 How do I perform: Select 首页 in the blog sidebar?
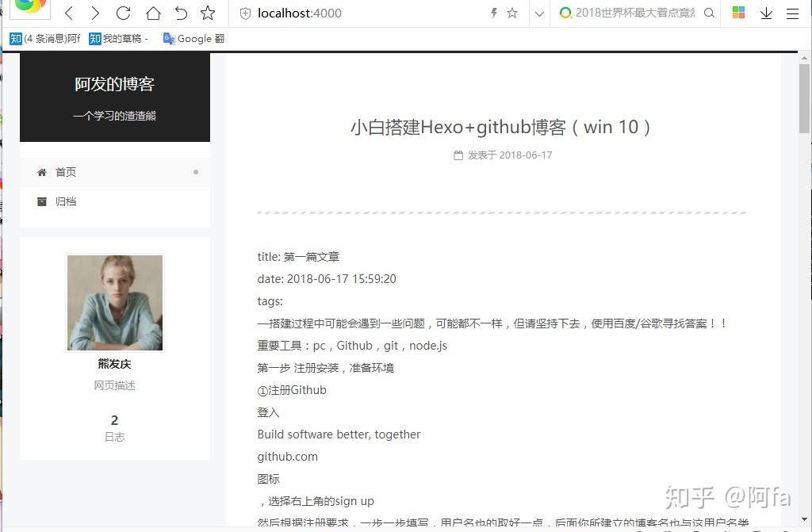(65, 171)
